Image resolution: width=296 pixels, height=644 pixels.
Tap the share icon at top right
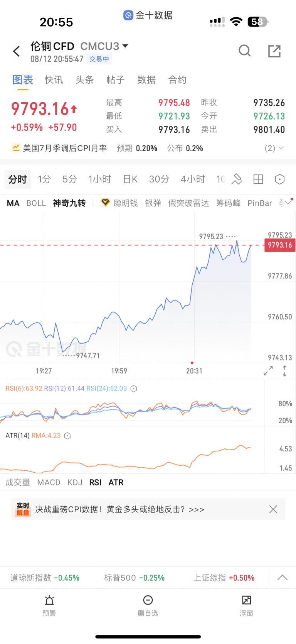(274, 51)
